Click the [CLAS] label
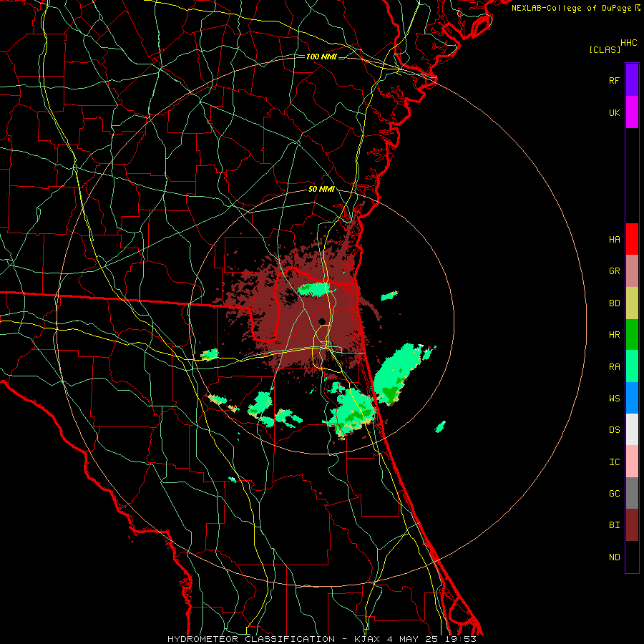The width and height of the screenshot is (644, 644). click(605, 49)
